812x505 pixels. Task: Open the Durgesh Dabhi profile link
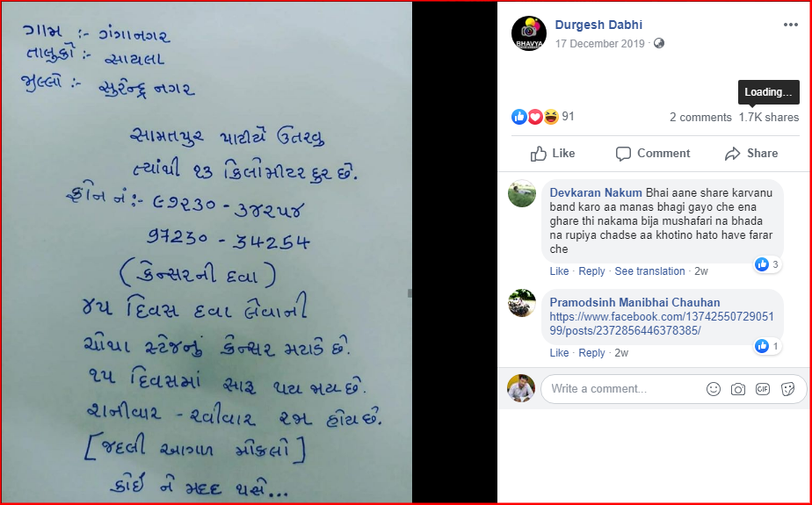click(x=598, y=25)
